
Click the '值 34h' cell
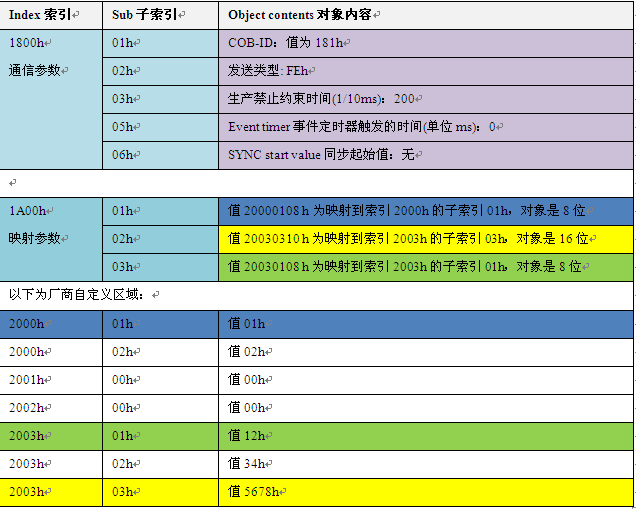point(426,464)
